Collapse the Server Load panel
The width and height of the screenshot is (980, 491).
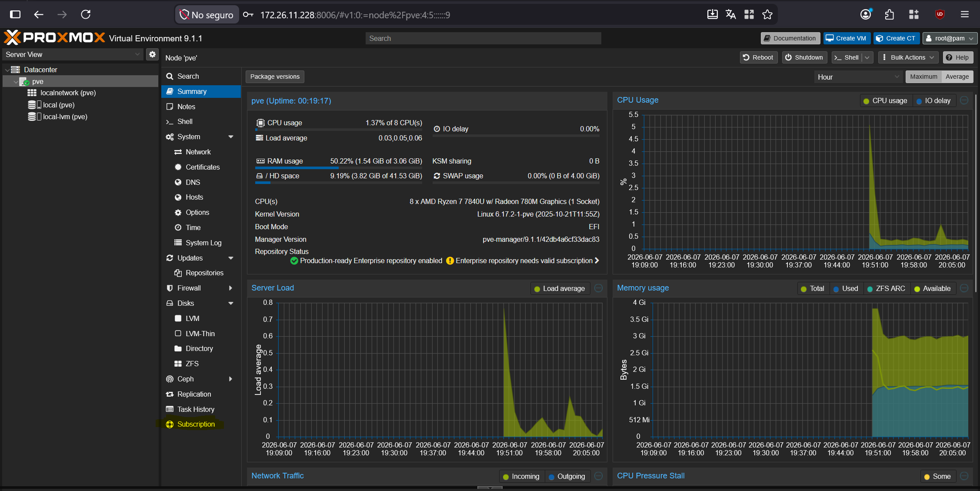point(598,288)
